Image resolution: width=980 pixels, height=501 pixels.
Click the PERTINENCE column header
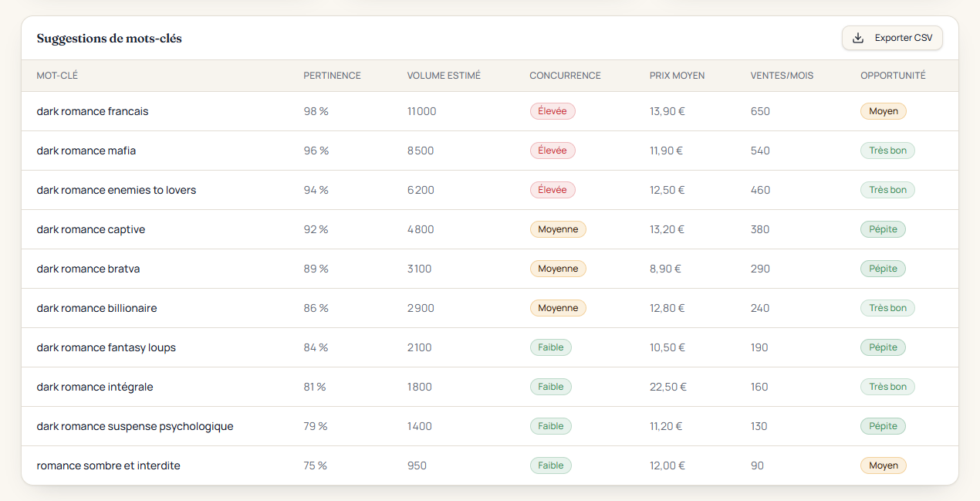pyautogui.click(x=332, y=76)
